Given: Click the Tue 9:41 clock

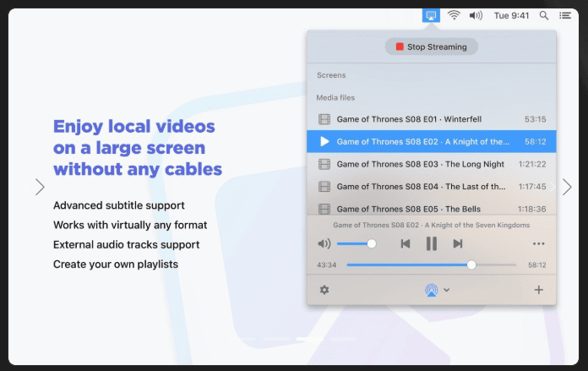Looking at the screenshot, I should [511, 15].
